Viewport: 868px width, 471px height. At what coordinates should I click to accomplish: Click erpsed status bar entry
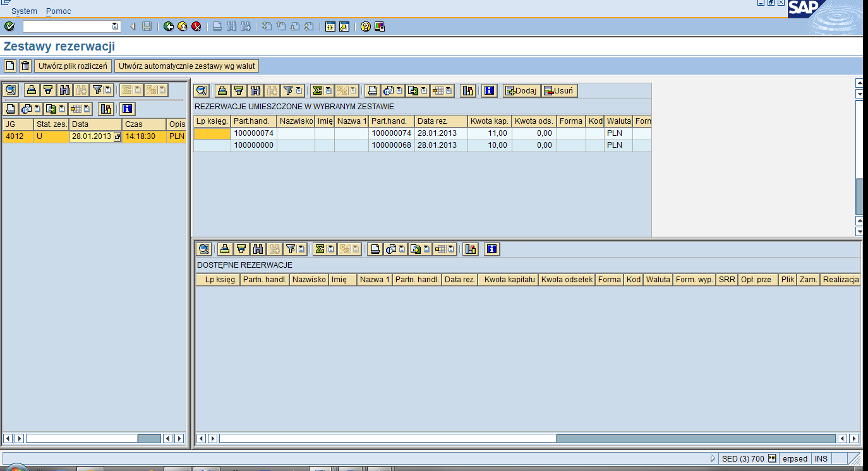tap(795, 459)
